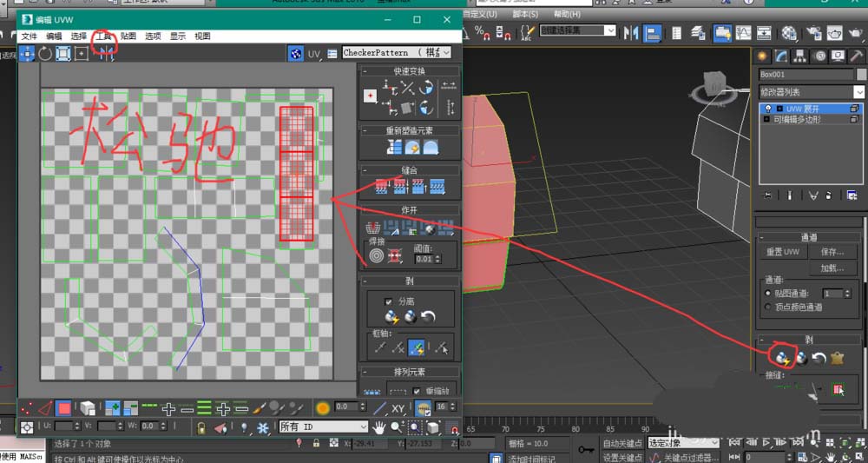Image resolution: width=868 pixels, height=463 pixels.
Task: Select the 贴图通道 radio button
Action: click(768, 293)
